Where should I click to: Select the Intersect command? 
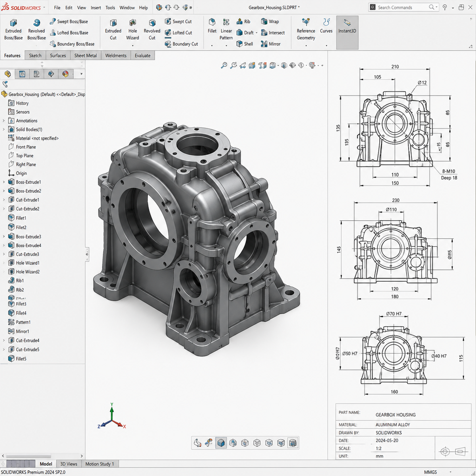coord(272,33)
